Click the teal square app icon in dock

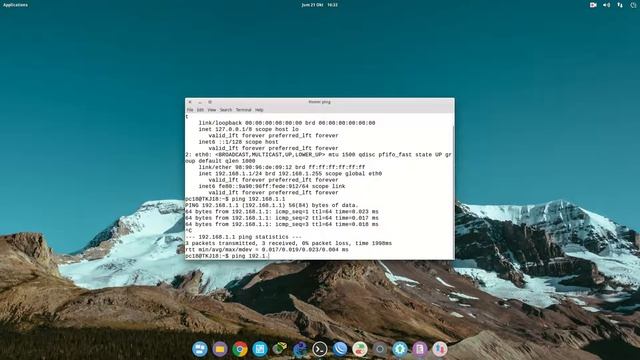(260, 349)
